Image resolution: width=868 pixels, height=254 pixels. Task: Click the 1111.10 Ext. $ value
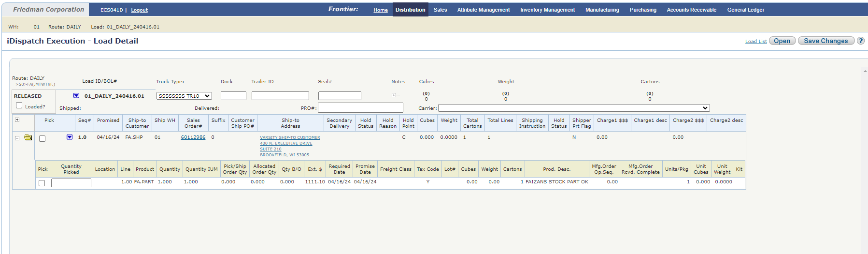point(315,182)
